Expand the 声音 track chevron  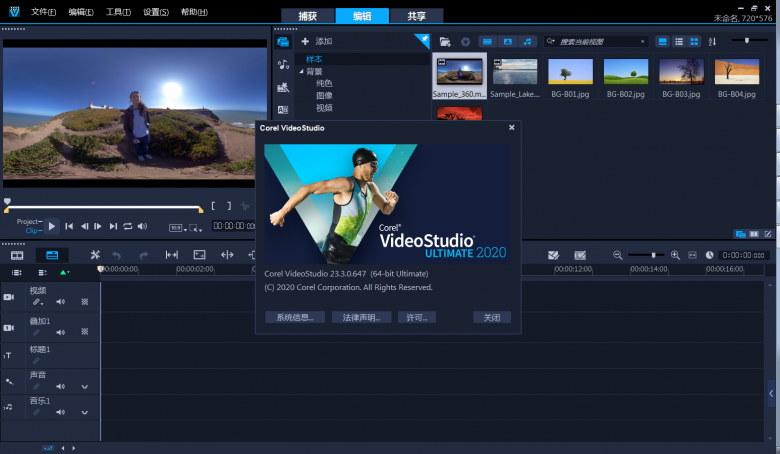pyautogui.click(x=85, y=387)
